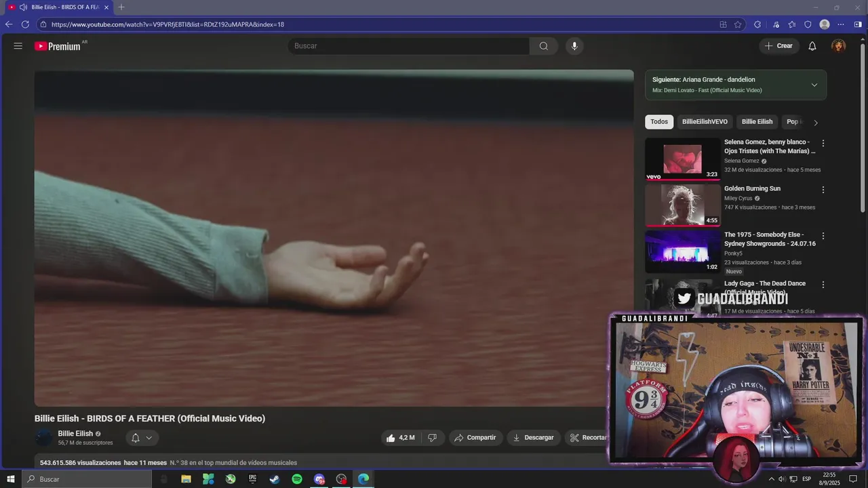Open options for Lady Gaga The Dead Dance
The width and height of the screenshot is (868, 488).
823,285
